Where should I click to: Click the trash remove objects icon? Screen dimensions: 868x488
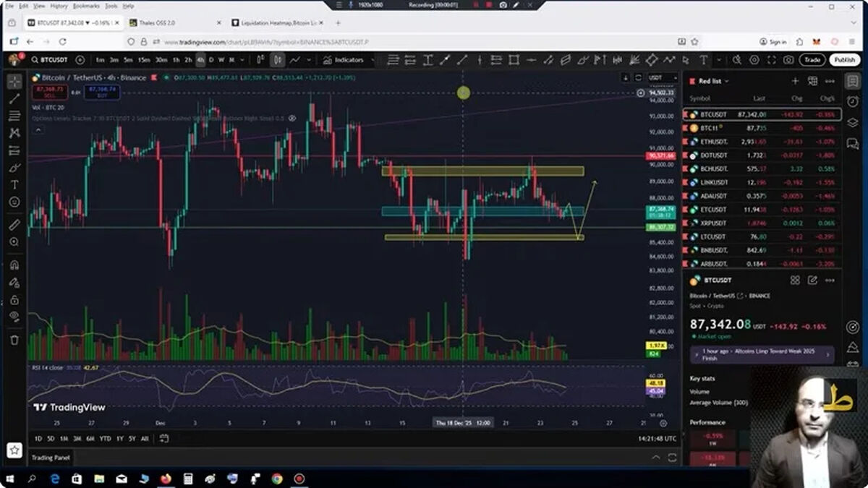tap(14, 340)
